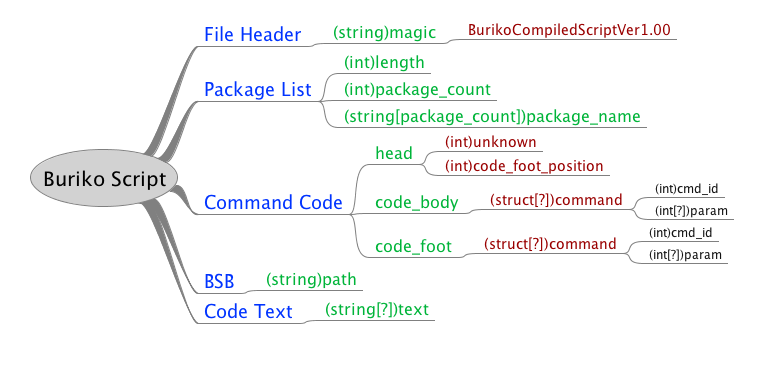Screen dimensions: 779x367
Task: Click (int[?])param in the code_foot branch
Action: click(x=685, y=255)
